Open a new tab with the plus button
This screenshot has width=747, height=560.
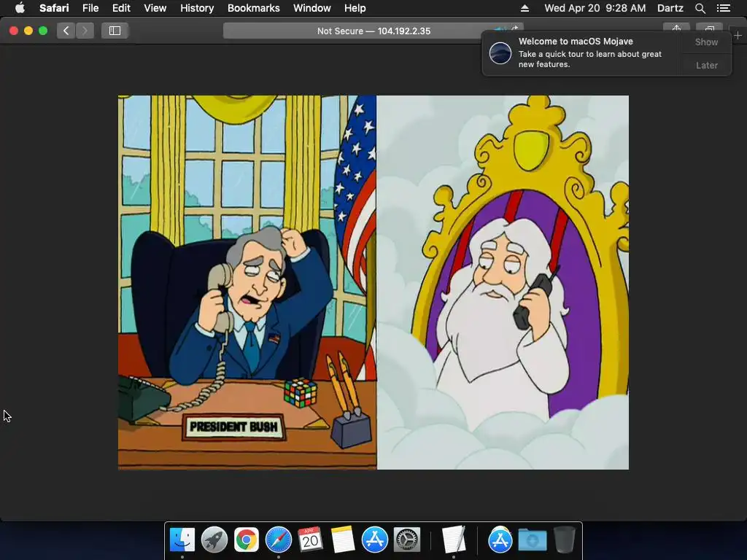point(738,35)
